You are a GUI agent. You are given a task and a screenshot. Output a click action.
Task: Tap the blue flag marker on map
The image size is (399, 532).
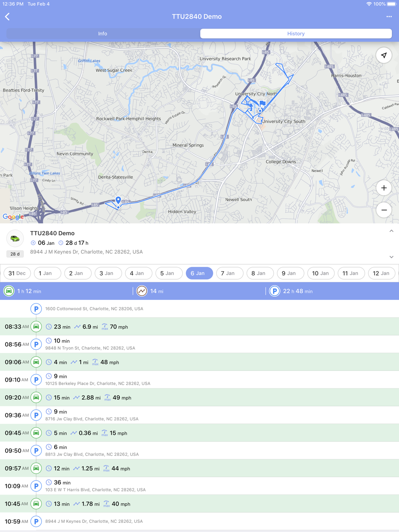pyautogui.click(x=262, y=104)
